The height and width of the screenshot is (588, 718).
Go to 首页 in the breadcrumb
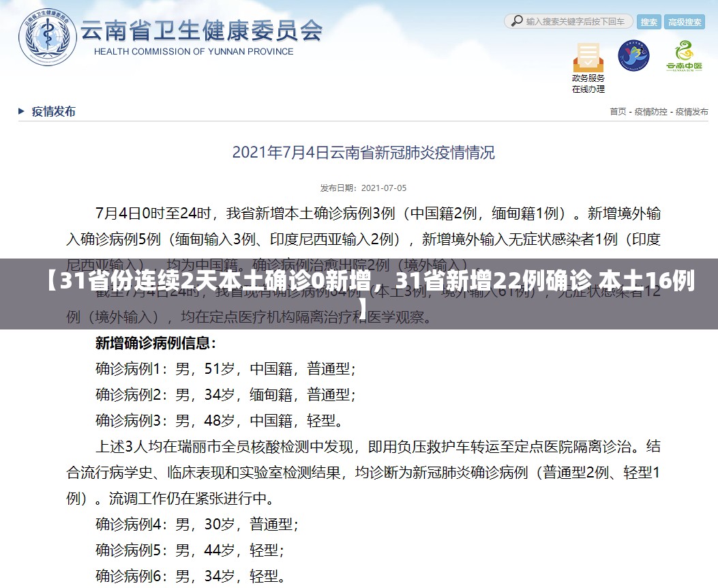coord(618,112)
